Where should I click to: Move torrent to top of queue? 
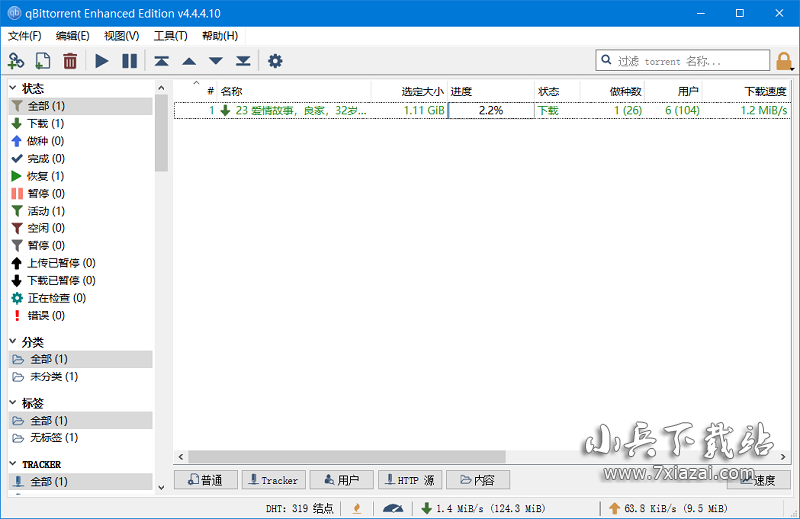pyautogui.click(x=162, y=61)
